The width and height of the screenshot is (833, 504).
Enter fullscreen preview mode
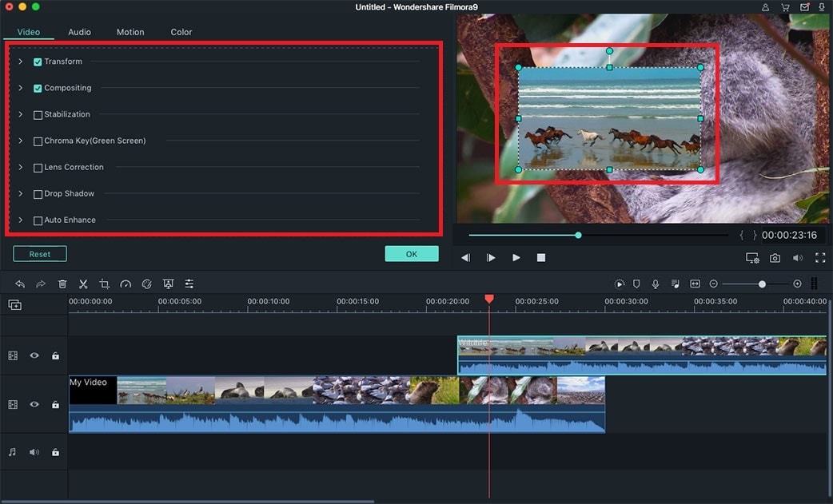(x=820, y=258)
